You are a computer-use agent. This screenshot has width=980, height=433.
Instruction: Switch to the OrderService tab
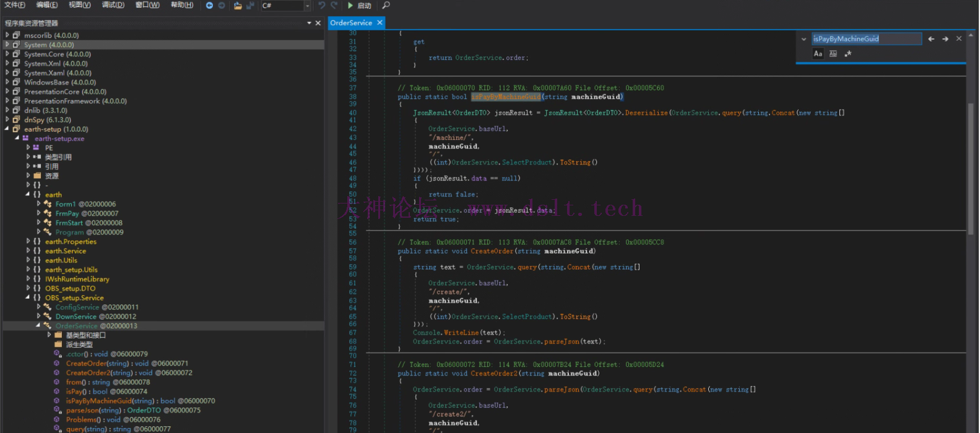(351, 23)
